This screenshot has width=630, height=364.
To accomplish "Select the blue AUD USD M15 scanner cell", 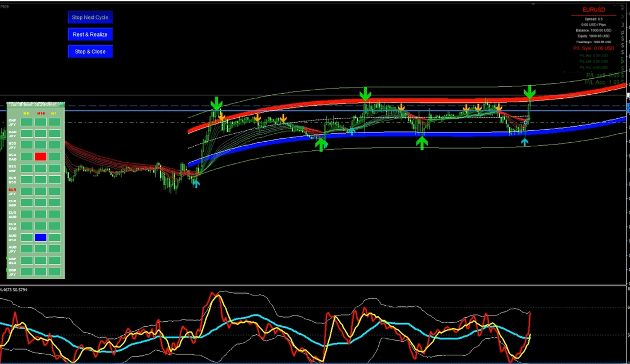I will [x=41, y=237].
